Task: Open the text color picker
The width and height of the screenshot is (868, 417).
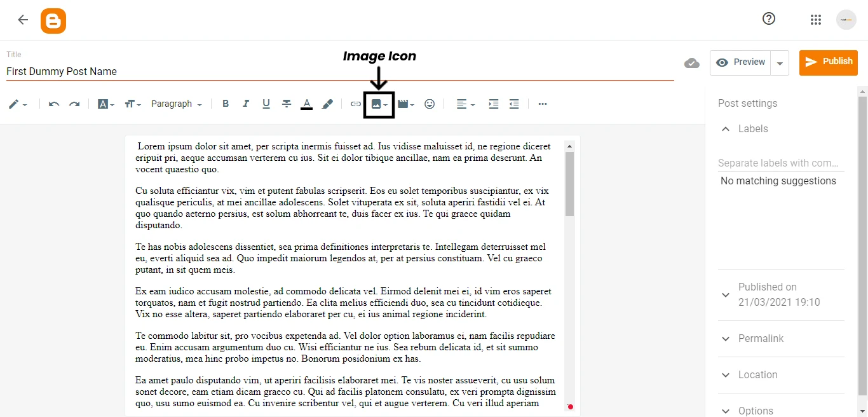Action: tap(306, 104)
